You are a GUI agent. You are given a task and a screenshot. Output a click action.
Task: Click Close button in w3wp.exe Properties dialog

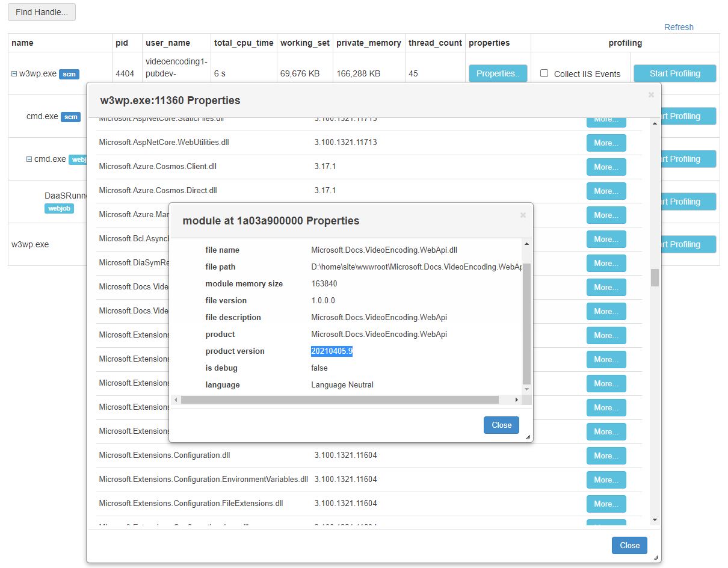629,545
